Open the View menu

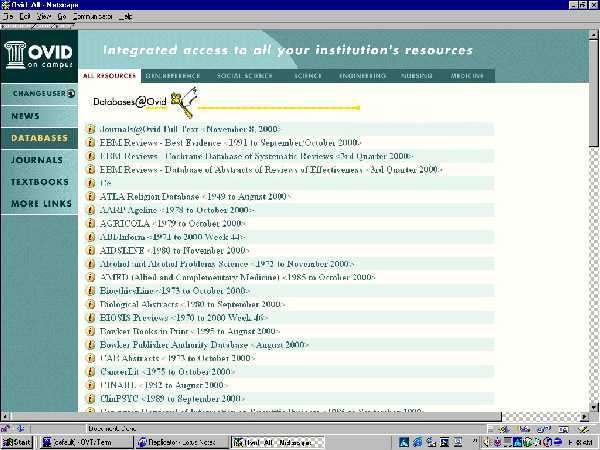pyautogui.click(x=44, y=16)
